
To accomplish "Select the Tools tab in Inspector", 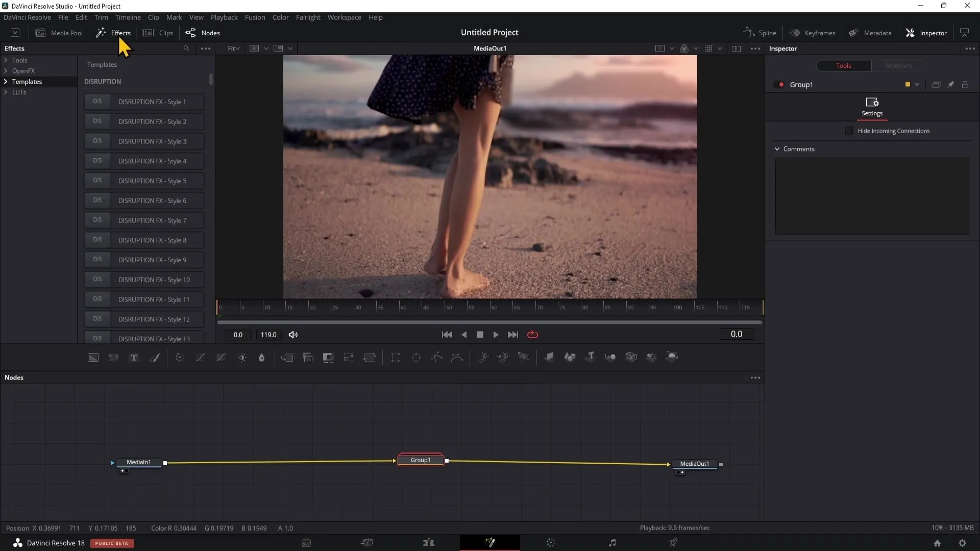I will coord(843,65).
